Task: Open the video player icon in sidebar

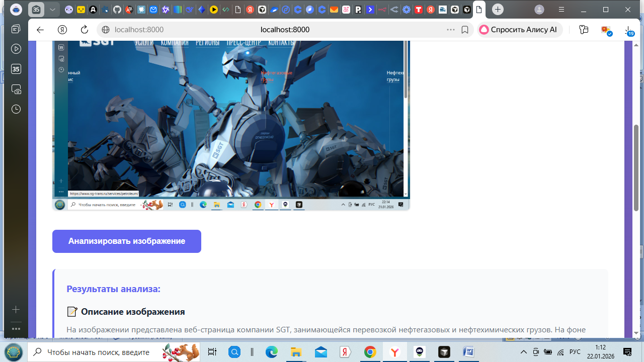Action: 16,49
